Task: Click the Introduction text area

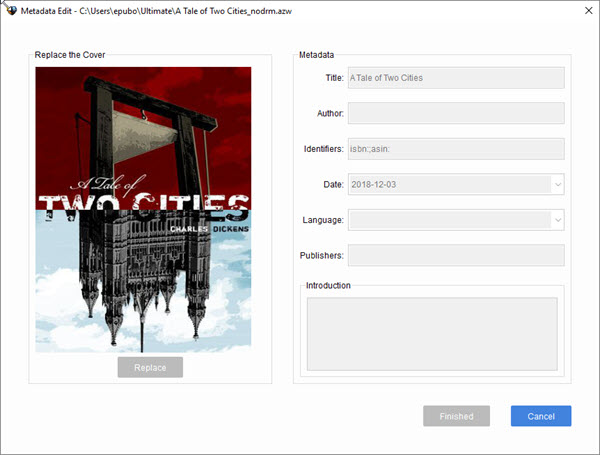Action: (x=432, y=334)
